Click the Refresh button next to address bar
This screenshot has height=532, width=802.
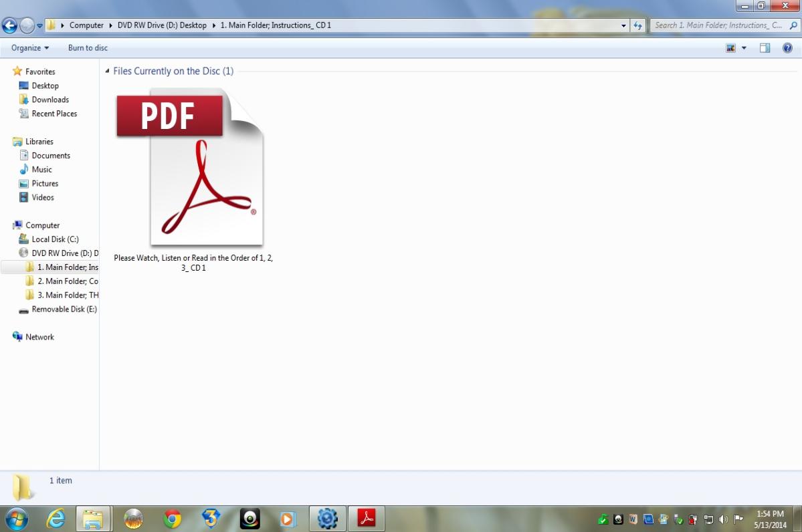point(637,25)
